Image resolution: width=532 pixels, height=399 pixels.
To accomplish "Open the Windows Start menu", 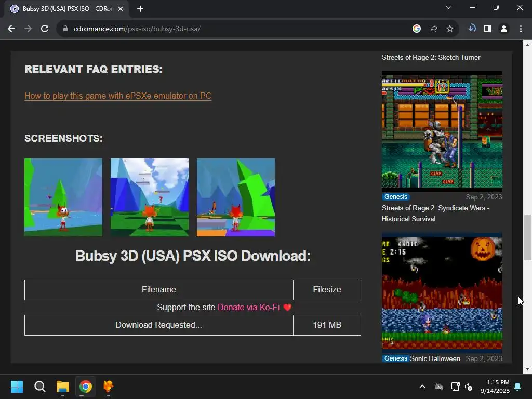I will point(17,387).
